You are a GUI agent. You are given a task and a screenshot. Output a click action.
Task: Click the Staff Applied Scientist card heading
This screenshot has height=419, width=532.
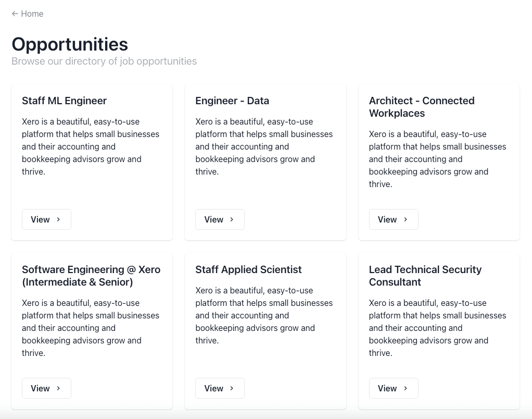point(248,269)
